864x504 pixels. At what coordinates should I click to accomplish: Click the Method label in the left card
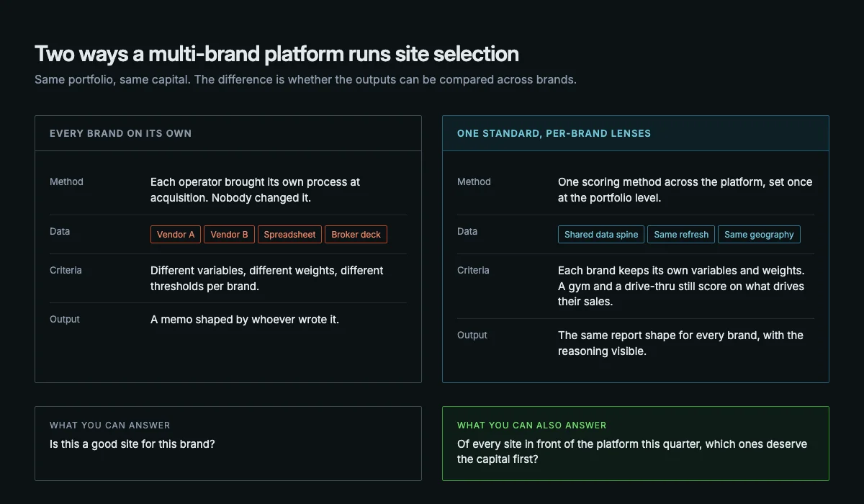tap(66, 182)
